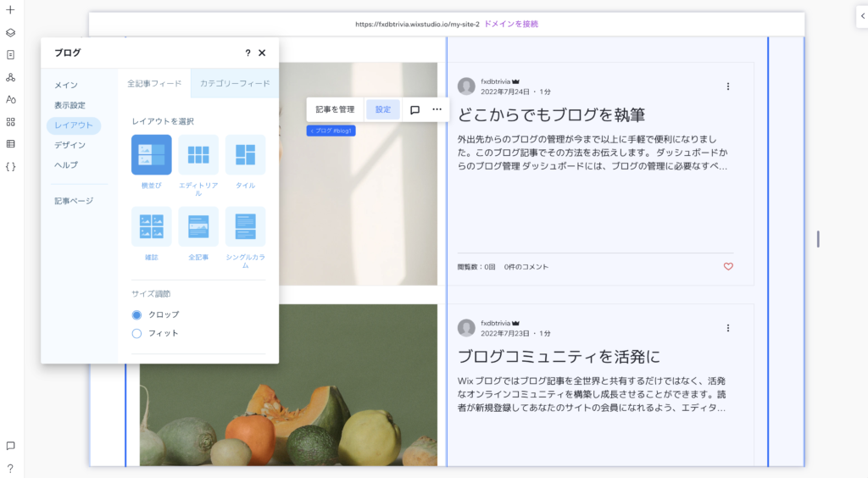Click the 2022年7月24日 date text

(x=505, y=92)
